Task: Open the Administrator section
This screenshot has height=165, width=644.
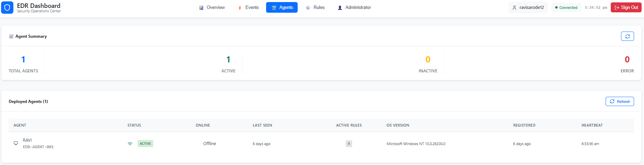Action: pos(354,8)
